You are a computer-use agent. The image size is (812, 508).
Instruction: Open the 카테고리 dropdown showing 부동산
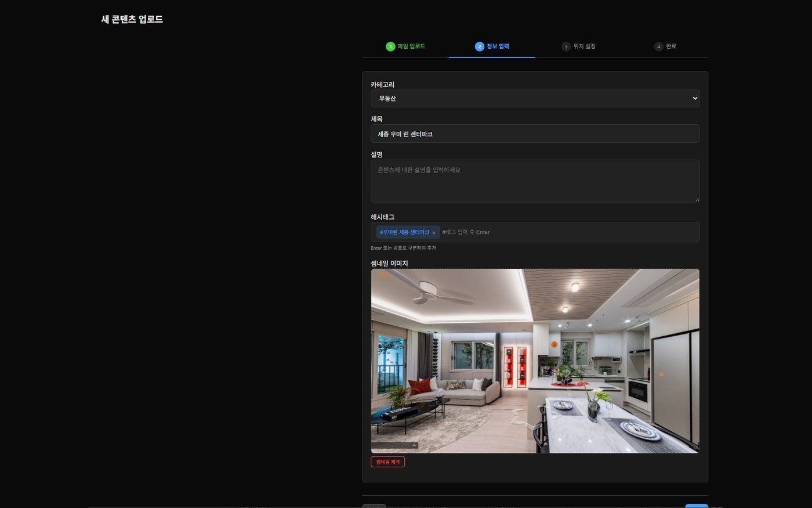pyautogui.click(x=535, y=98)
